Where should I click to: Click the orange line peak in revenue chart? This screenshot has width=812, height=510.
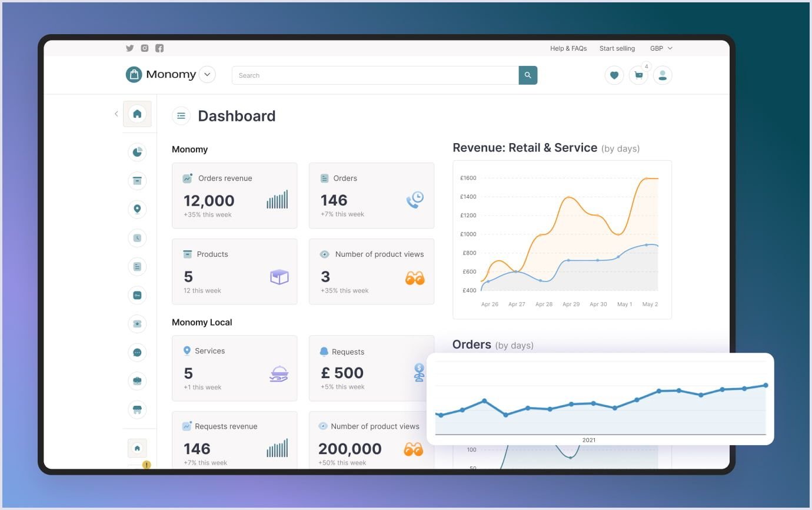647,178
